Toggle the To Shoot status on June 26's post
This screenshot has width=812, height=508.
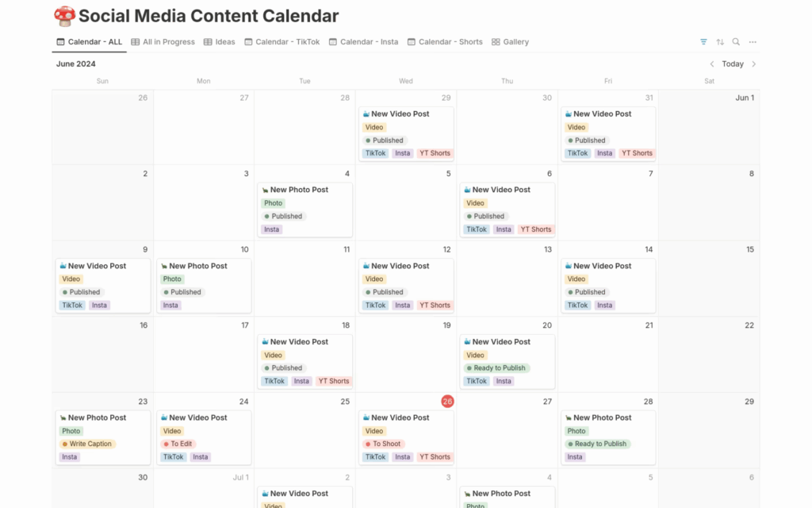click(384, 444)
